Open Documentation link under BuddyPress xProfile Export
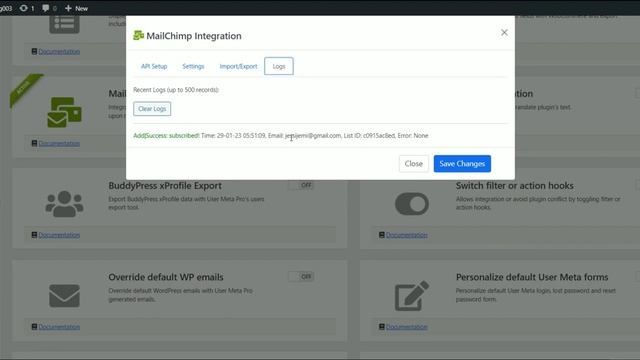640x360 pixels. click(x=59, y=235)
